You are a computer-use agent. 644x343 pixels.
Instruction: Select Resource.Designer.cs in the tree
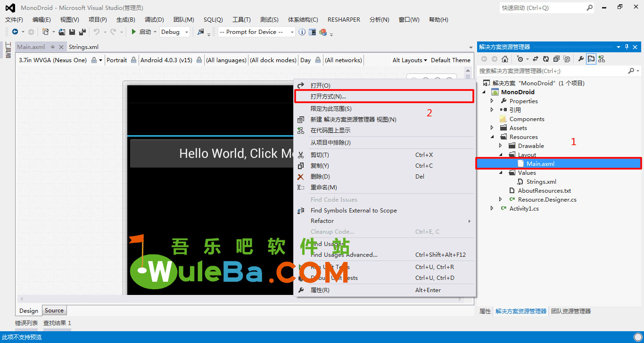pos(547,199)
